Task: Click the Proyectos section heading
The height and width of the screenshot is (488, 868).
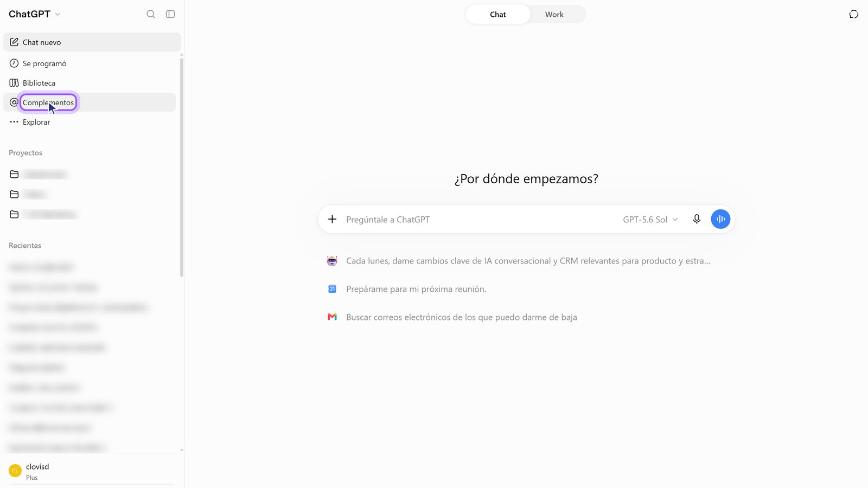Action: 25,153
